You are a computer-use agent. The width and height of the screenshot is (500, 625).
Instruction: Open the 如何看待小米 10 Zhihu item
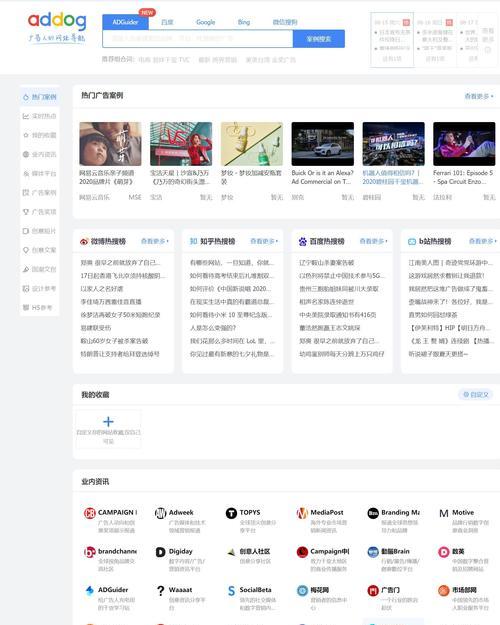tap(231, 314)
